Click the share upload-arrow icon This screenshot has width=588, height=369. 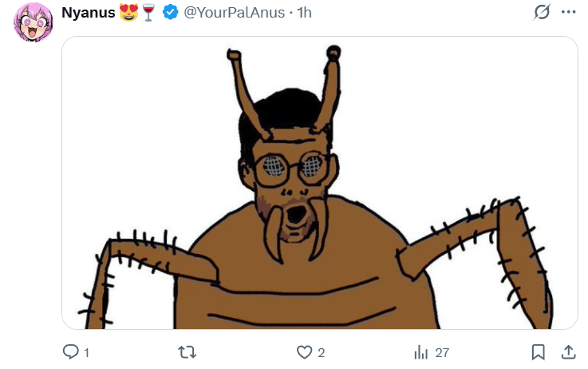coord(569,352)
